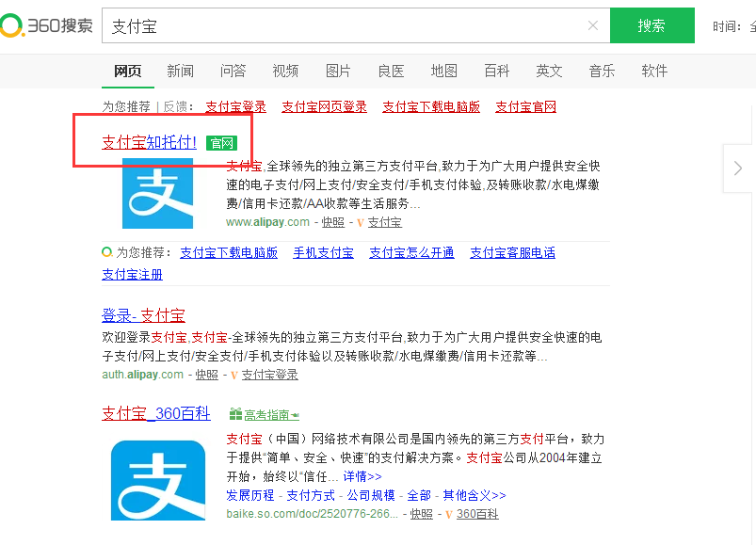The width and height of the screenshot is (756, 545).
Task: Switch to the 图片 tab
Action: (x=339, y=72)
